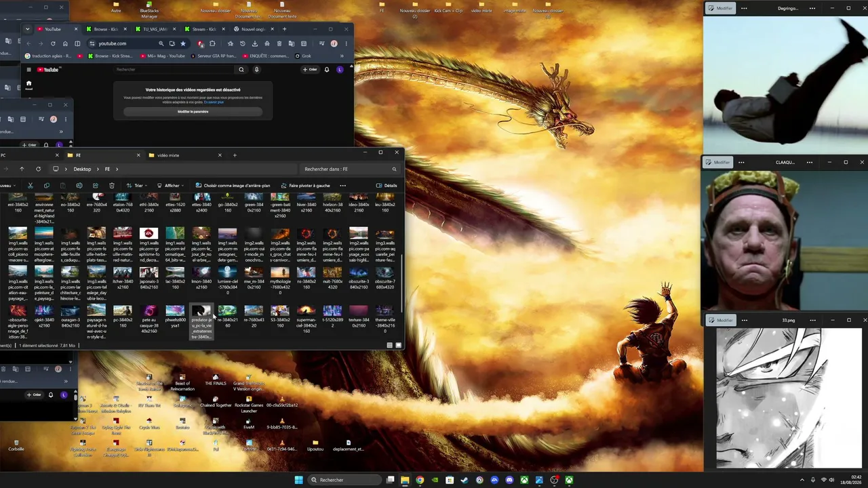The width and height of the screenshot is (868, 488).
Task: Click the YouTube Créer button
Action: [310, 69]
